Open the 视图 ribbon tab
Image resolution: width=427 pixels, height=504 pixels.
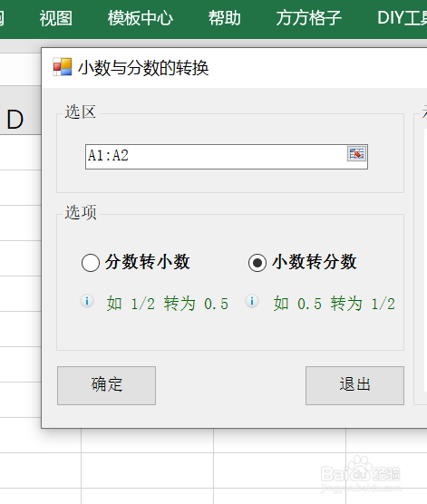coord(56,18)
